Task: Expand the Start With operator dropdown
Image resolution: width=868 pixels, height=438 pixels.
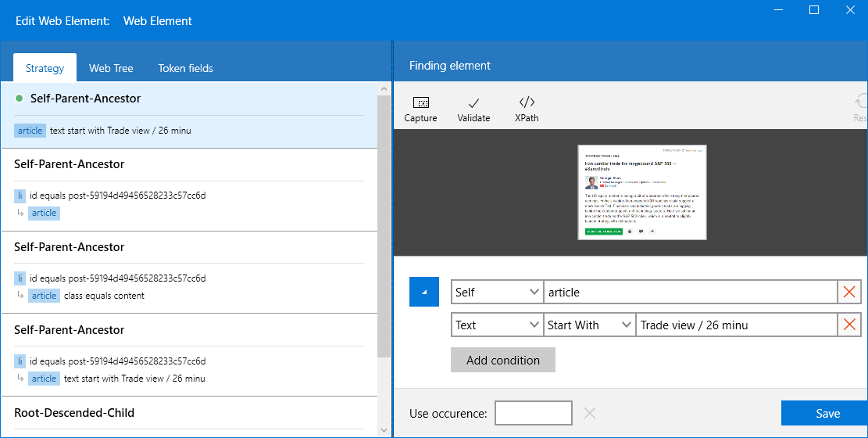Action: click(x=589, y=325)
